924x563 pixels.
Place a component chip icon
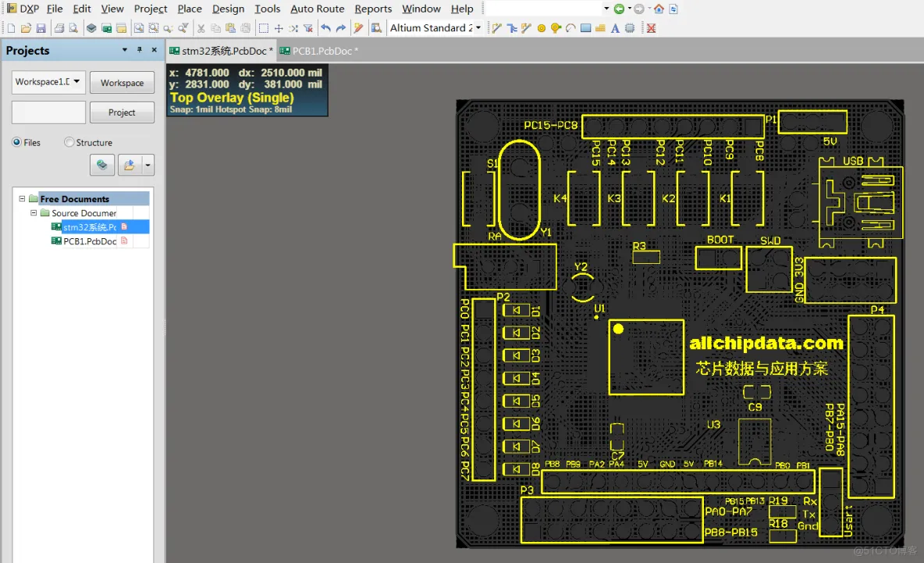630,28
